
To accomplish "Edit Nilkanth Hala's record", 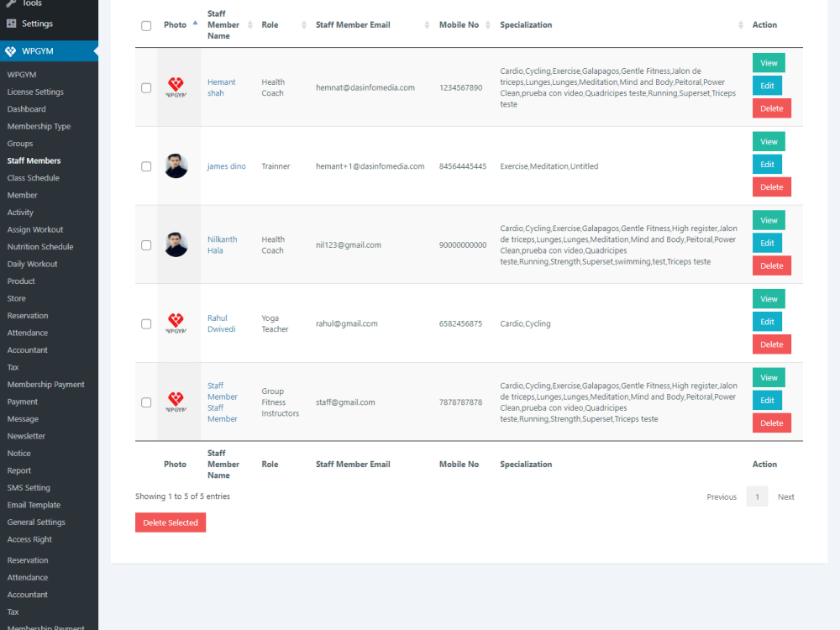I will 767,244.
